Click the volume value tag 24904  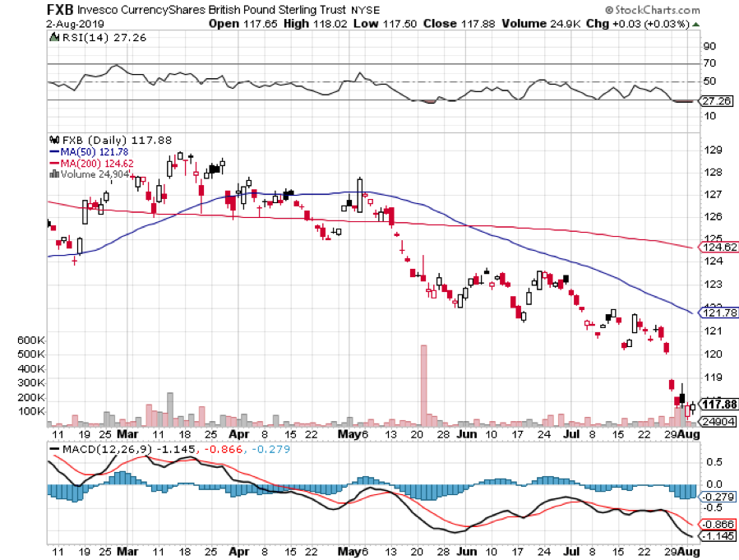coord(718,421)
